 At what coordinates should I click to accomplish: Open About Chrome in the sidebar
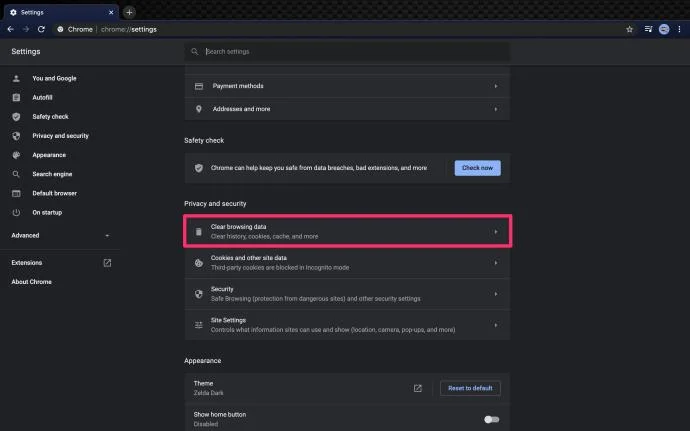pos(32,282)
